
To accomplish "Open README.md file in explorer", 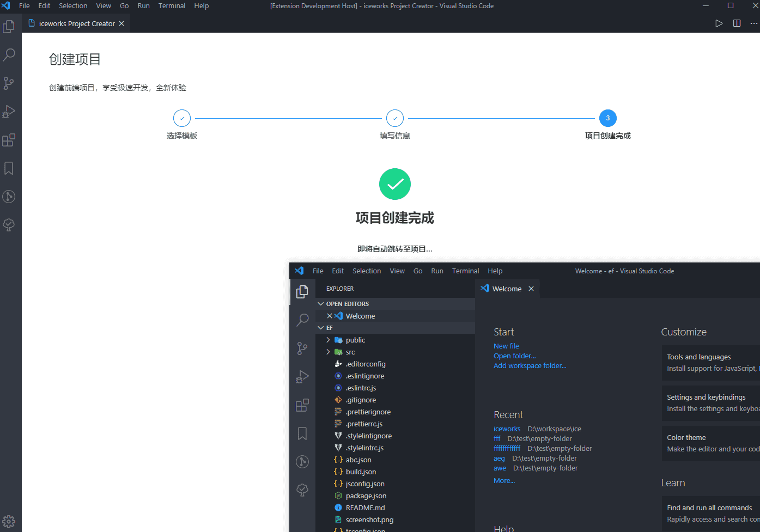I will (x=395, y=507).
